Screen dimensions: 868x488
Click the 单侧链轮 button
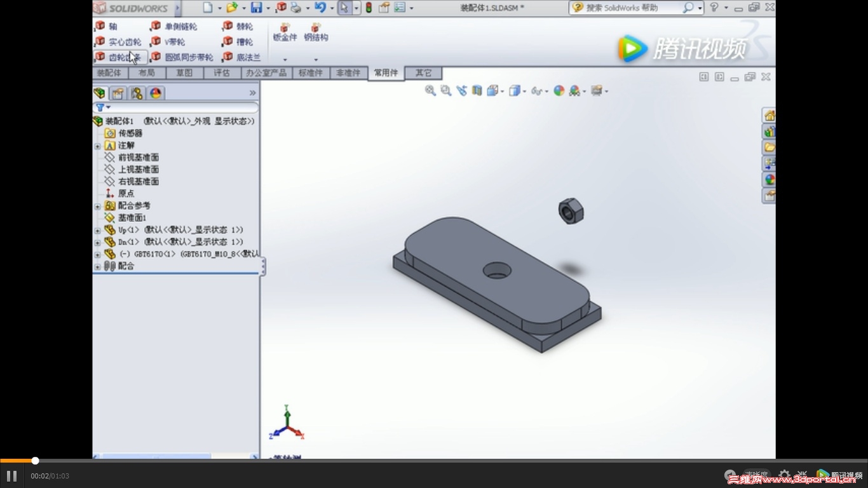pyautogui.click(x=175, y=26)
